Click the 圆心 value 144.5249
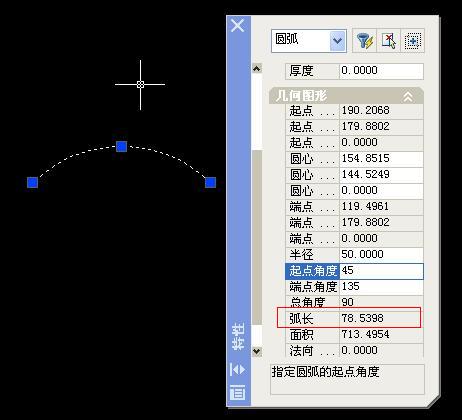This screenshot has height=420, width=462. pyautogui.click(x=381, y=174)
